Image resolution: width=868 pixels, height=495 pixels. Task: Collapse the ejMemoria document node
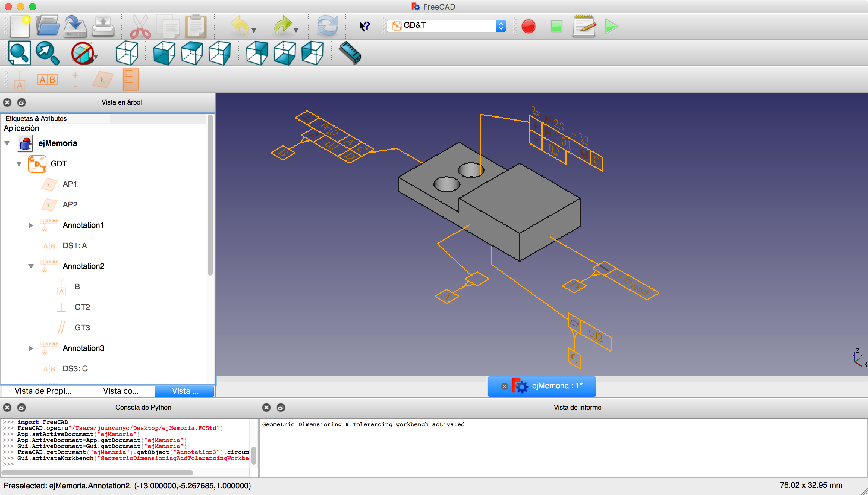point(7,143)
